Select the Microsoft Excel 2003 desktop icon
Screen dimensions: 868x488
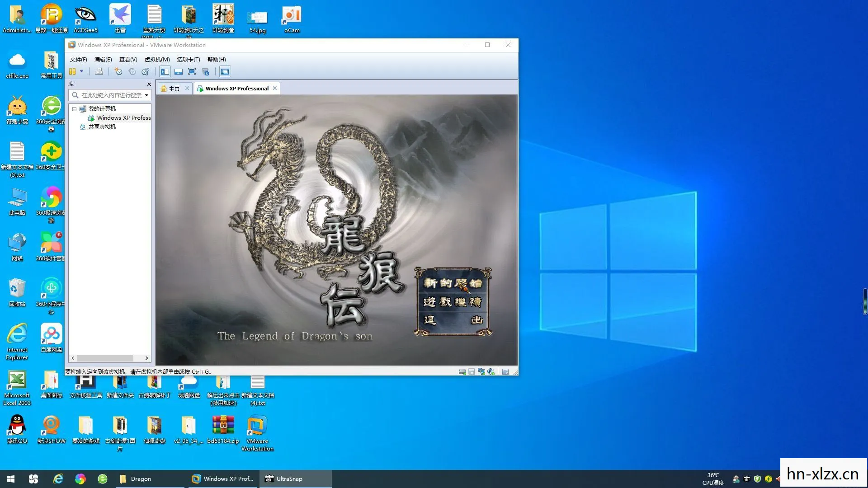point(17,388)
